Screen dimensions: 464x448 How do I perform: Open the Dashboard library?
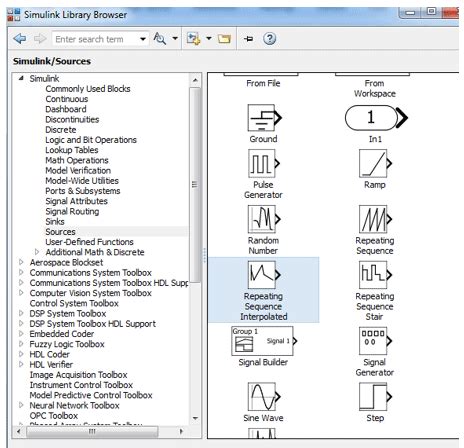tap(66, 109)
